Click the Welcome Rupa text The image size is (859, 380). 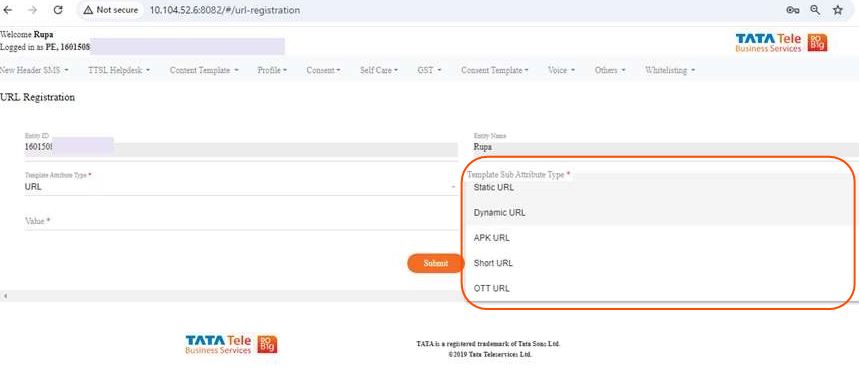[x=27, y=34]
